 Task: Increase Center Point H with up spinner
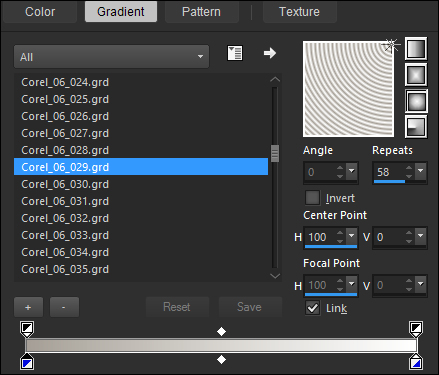(340, 233)
